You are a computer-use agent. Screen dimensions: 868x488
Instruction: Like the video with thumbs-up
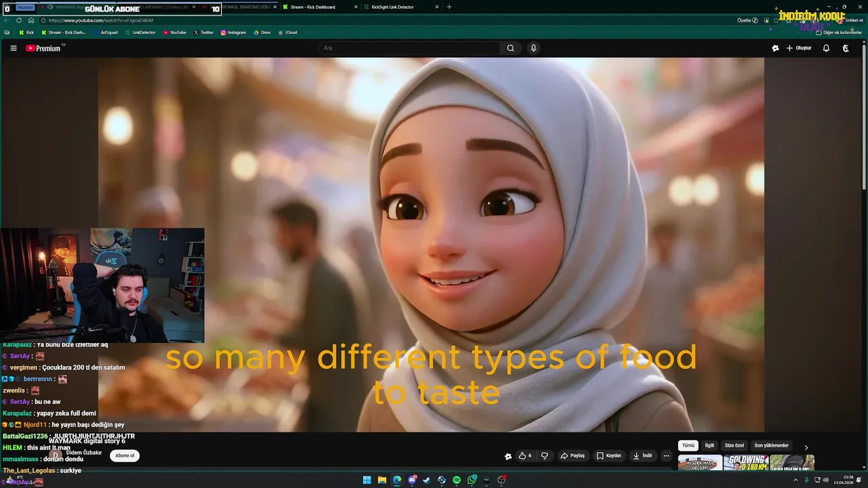(x=525, y=455)
